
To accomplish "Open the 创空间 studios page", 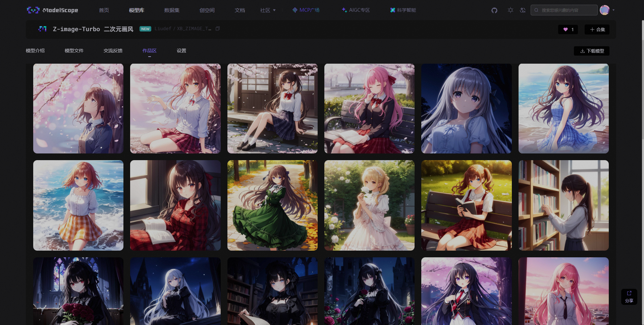I will (x=207, y=10).
